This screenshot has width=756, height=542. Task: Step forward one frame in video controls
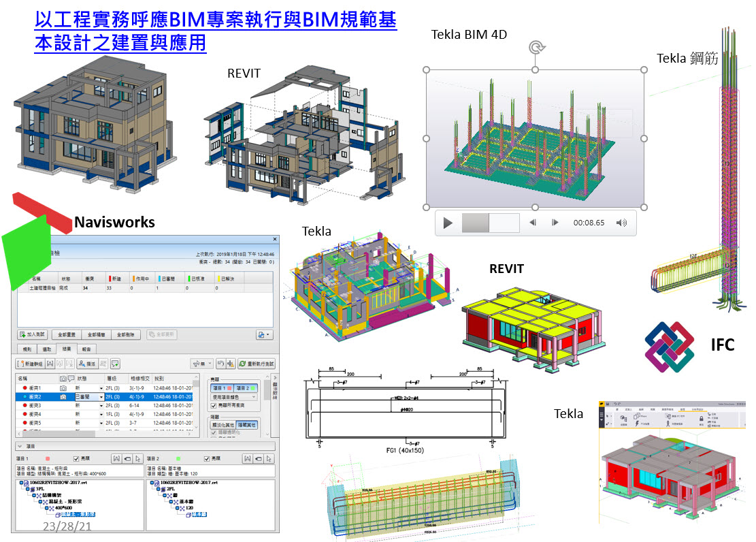coord(555,223)
